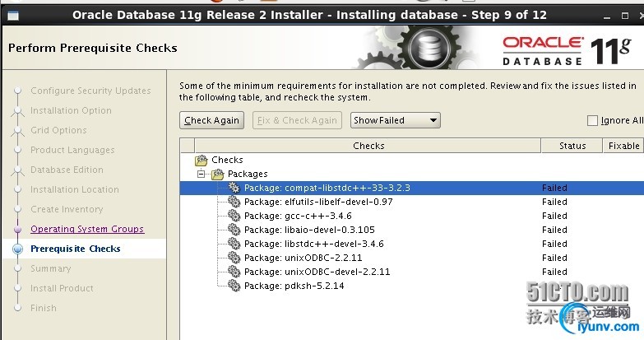Click the Installation Option step
Image resolution: width=644 pixels, height=340 pixels.
71,110
